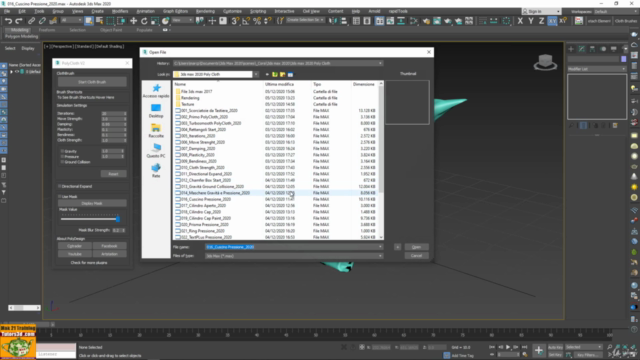Enable the Gravity checkbox in PolyCloth
The height and width of the screenshot is (360, 640).
click(62, 151)
